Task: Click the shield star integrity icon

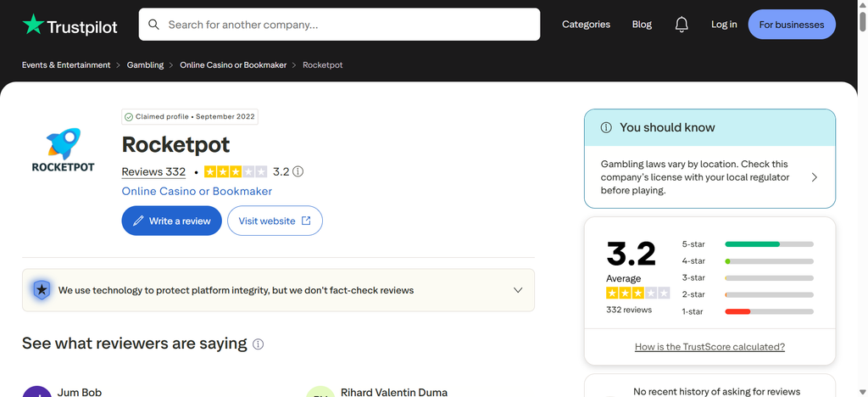Action: [x=42, y=289]
